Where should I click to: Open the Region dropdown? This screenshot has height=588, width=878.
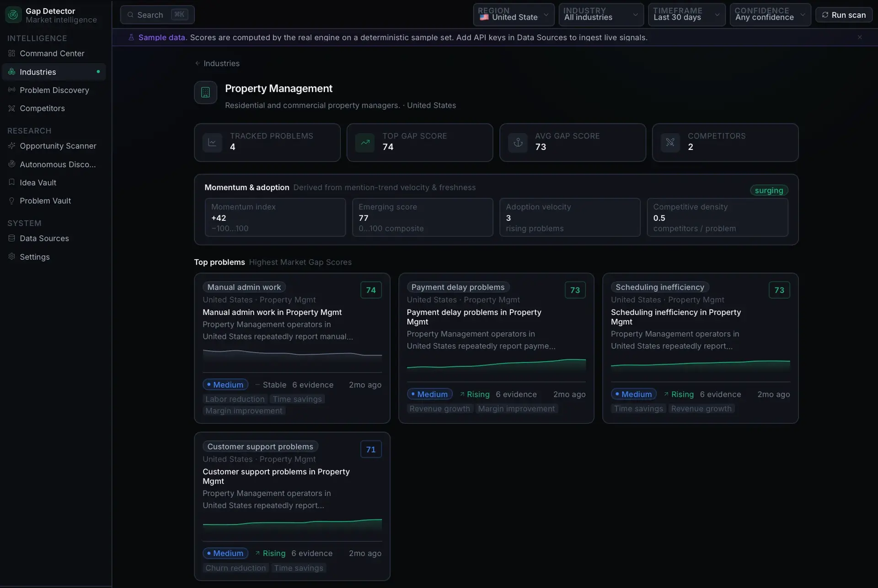point(514,15)
